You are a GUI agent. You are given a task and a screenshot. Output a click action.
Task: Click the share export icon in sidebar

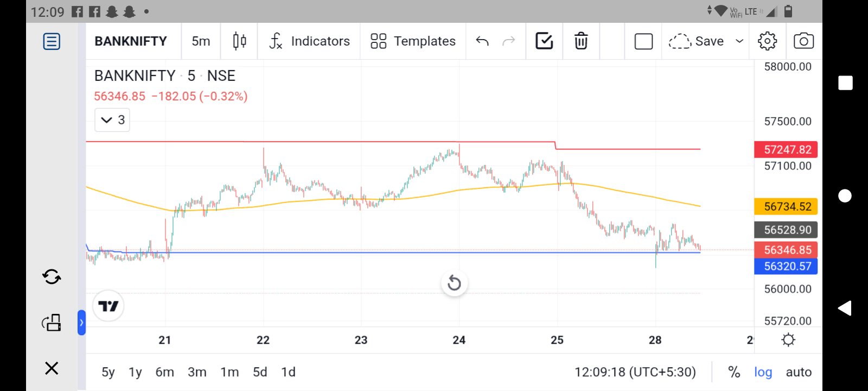[x=52, y=323]
